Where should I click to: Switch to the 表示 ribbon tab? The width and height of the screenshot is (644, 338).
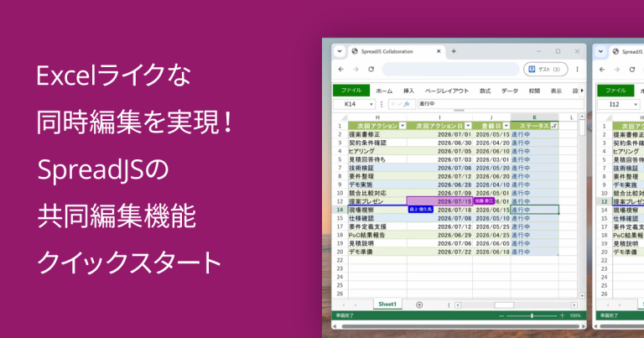[x=556, y=91]
